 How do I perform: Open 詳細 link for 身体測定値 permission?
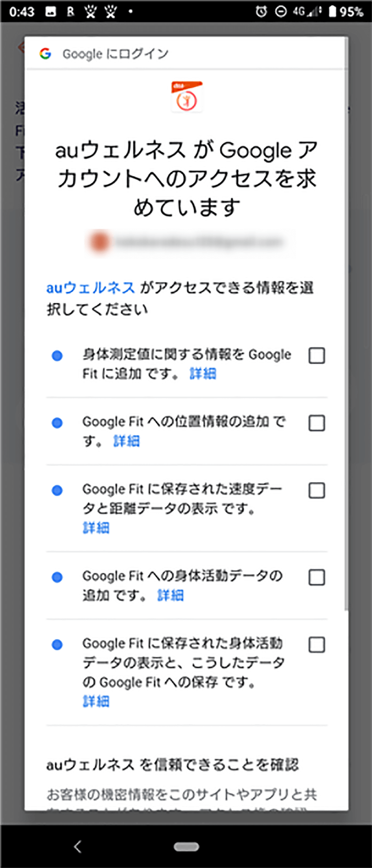203,374
